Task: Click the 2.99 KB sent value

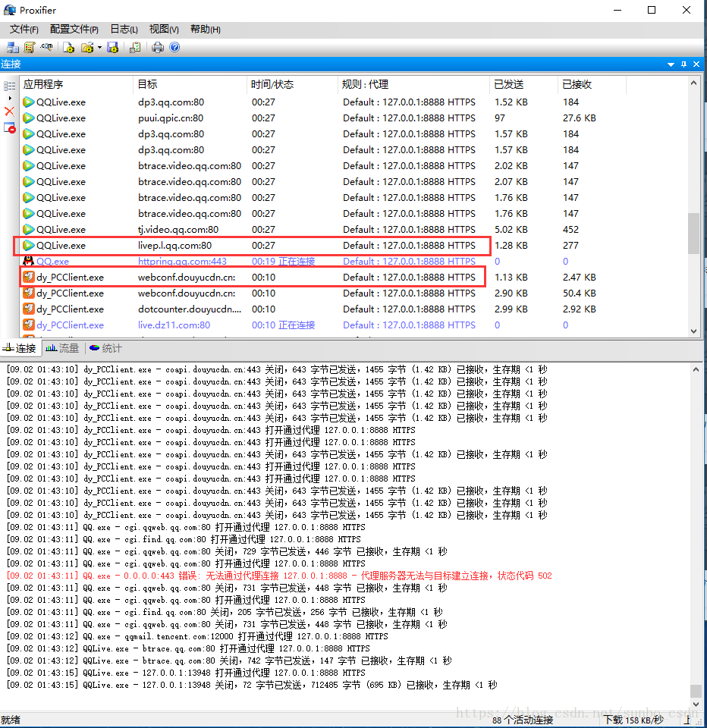Action: [x=511, y=309]
